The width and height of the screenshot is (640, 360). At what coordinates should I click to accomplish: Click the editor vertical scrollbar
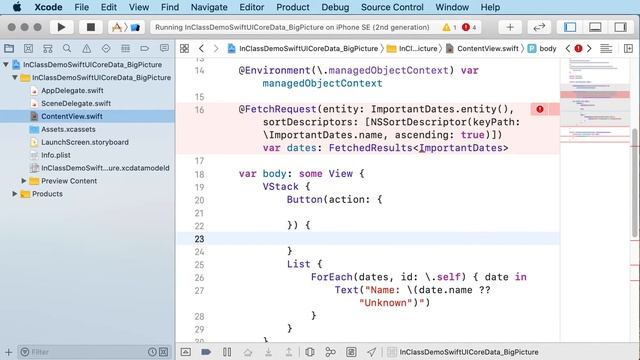(x=635, y=183)
